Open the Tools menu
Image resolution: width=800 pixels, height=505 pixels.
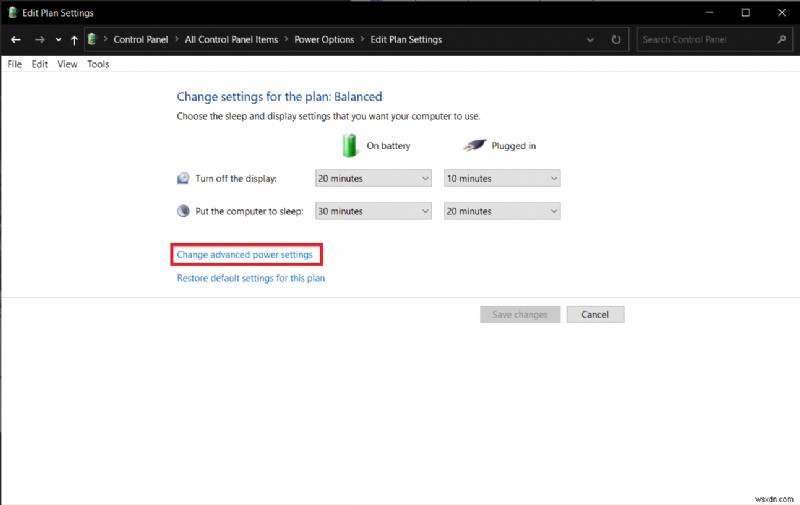coord(98,64)
